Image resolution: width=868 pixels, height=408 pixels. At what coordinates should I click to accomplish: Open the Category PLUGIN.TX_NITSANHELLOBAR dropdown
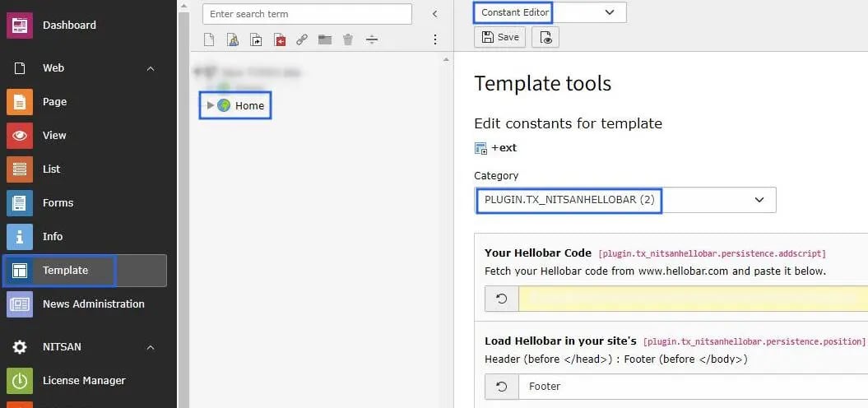625,200
